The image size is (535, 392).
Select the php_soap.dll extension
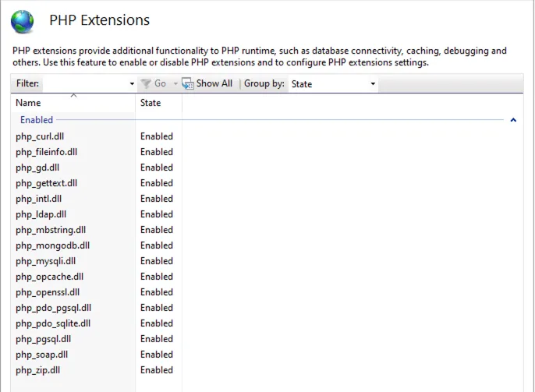pos(41,355)
